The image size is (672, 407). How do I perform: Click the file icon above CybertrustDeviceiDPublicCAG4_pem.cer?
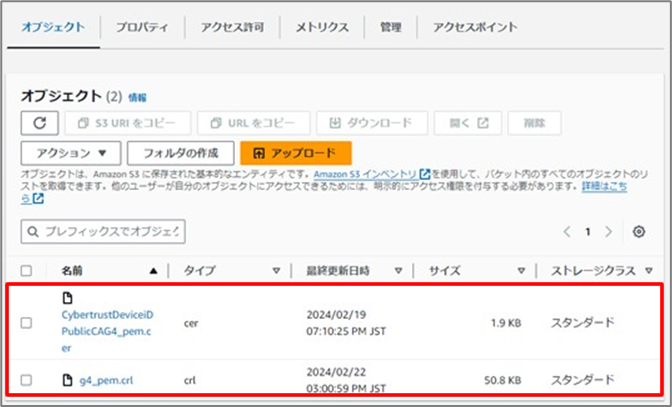click(68, 298)
